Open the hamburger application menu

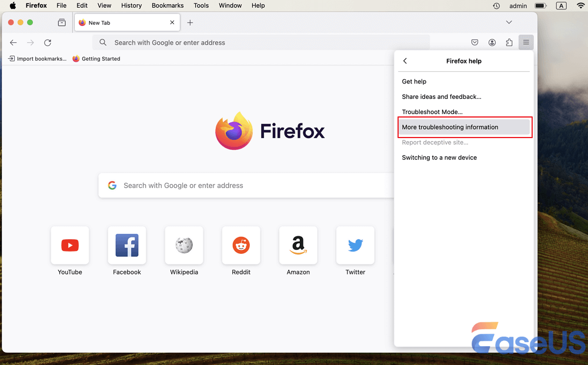pos(526,42)
